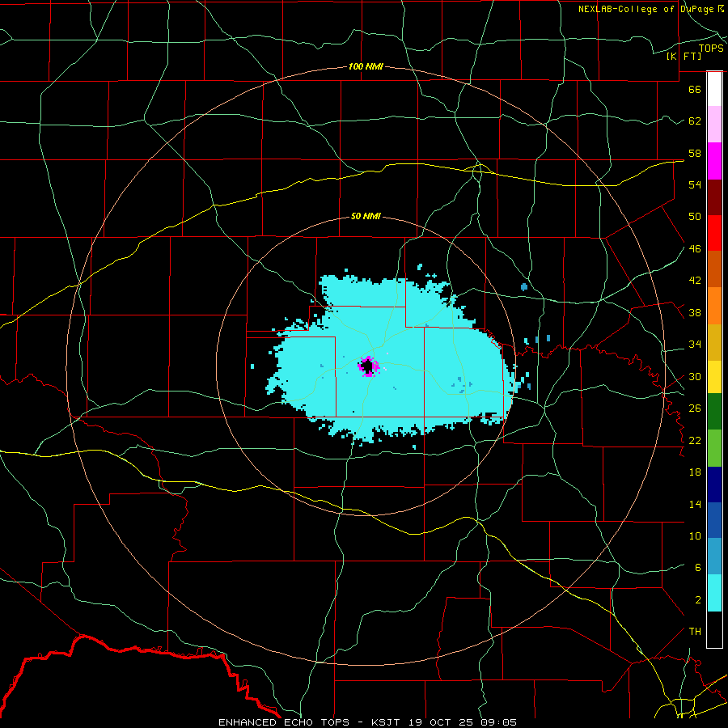Click the orange 42 kft legend swatch
Viewport: 728px width, 728px height.
(x=714, y=306)
